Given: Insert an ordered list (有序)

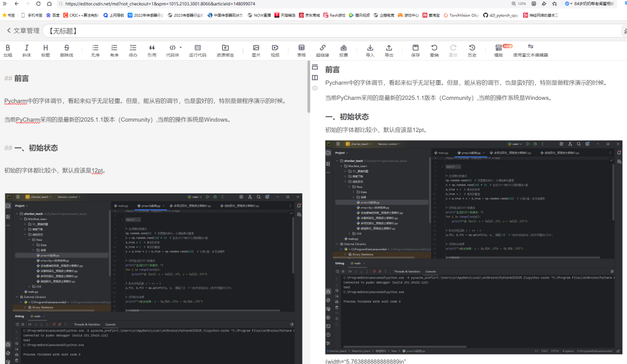Looking at the screenshot, I should [x=114, y=50].
